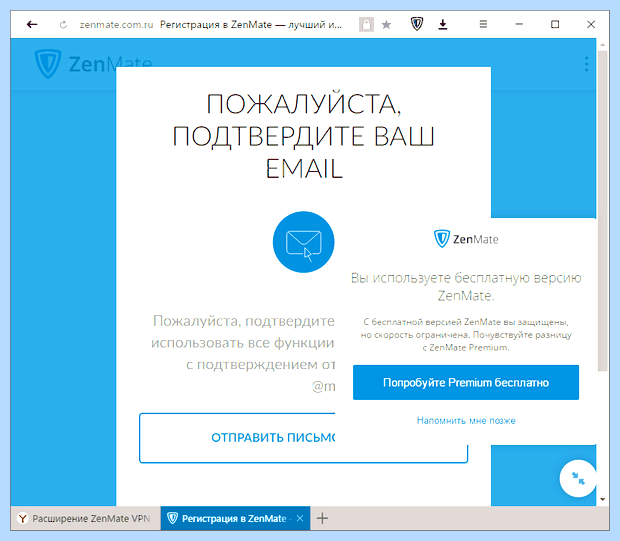Viewport: 620px width, 541px height.
Task: Click the ZenMate logo in page header
Action: tap(93, 64)
